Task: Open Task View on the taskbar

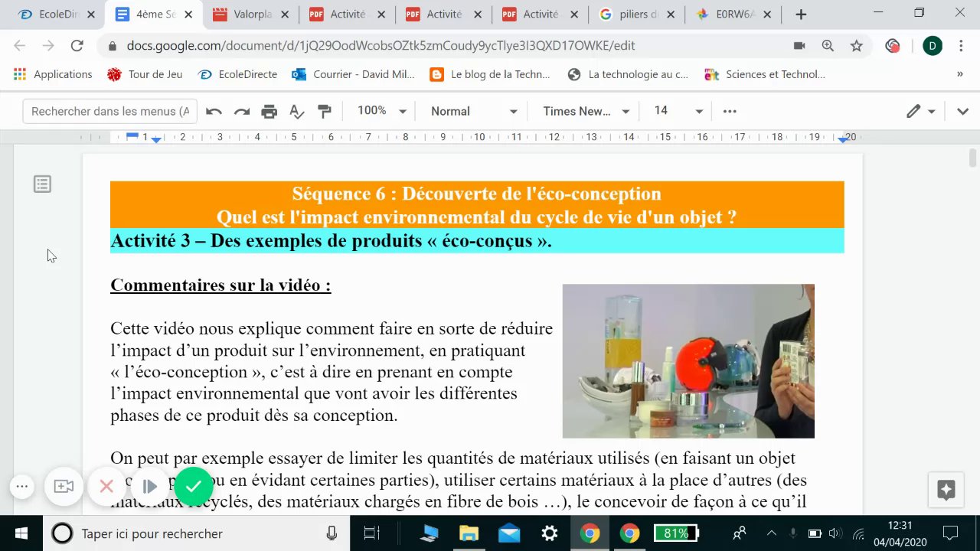Action: (372, 533)
